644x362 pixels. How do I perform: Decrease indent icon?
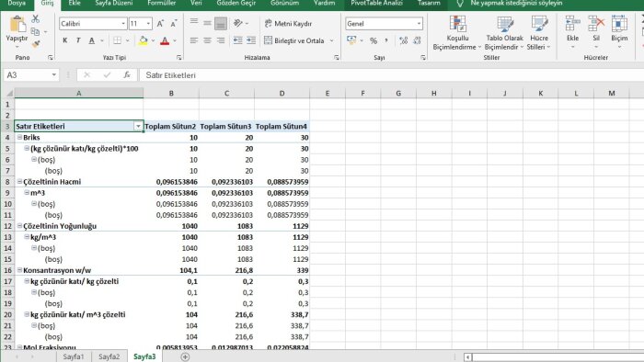pyautogui.click(x=237, y=40)
